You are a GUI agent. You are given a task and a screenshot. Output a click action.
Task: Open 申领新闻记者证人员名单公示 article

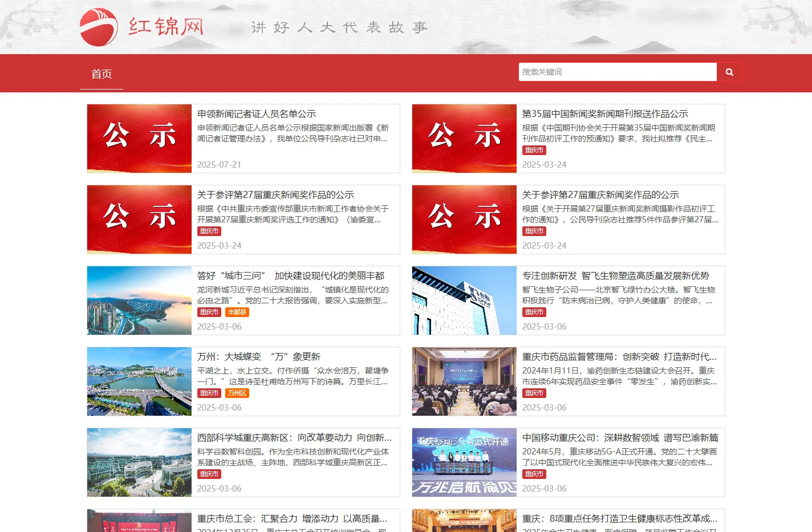[257, 114]
